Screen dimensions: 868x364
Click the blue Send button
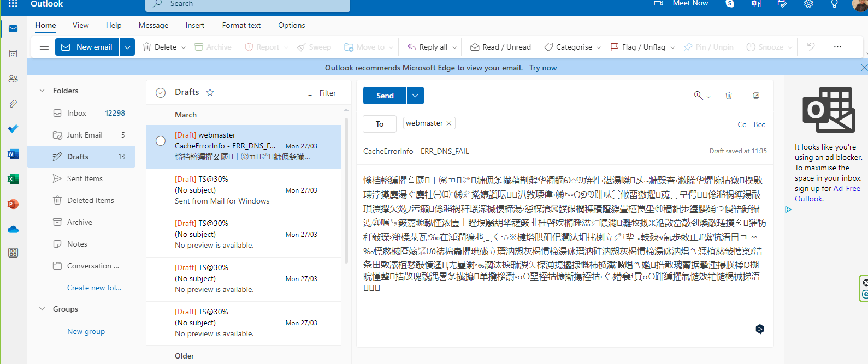point(385,96)
